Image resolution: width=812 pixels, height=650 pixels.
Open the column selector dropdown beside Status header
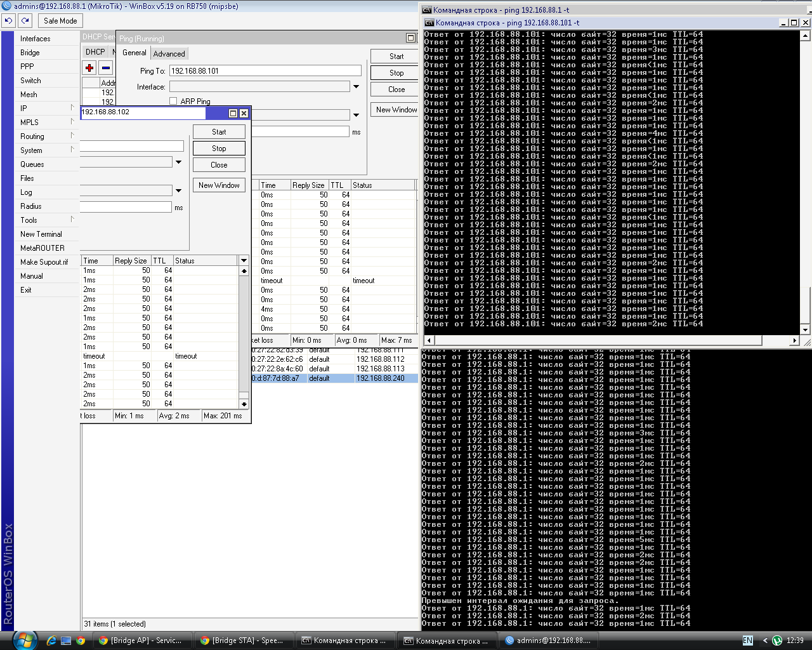click(x=244, y=261)
